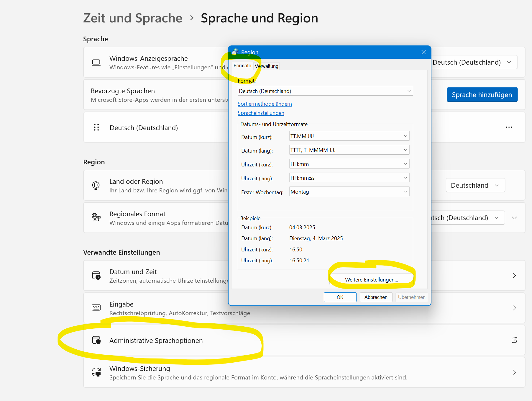
Task: Confirm the Region dialog with OK
Action: point(340,297)
